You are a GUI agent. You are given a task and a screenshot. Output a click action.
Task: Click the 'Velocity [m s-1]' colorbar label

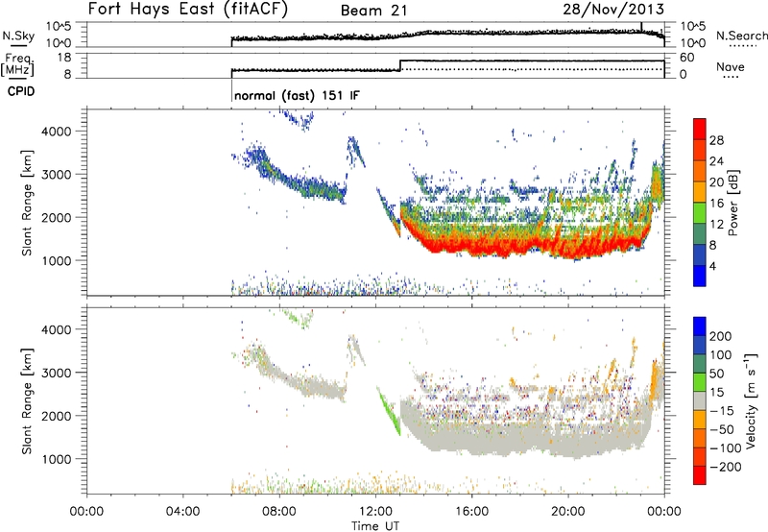pyautogui.click(x=751, y=400)
